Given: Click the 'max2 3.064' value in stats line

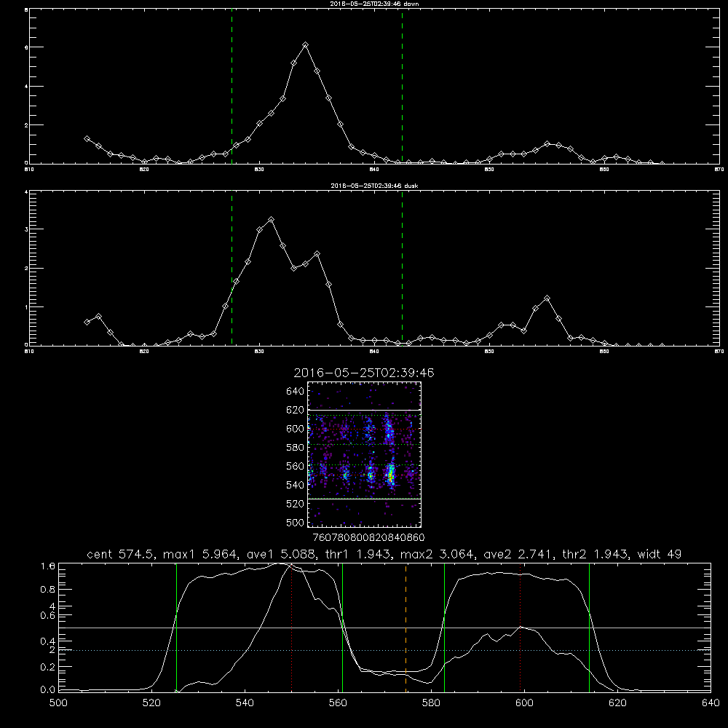Looking at the screenshot, I should [436, 554].
